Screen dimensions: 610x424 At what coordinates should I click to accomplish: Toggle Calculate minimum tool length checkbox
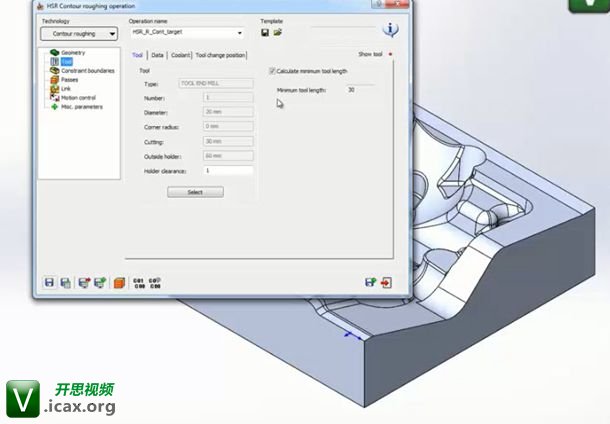point(272,71)
